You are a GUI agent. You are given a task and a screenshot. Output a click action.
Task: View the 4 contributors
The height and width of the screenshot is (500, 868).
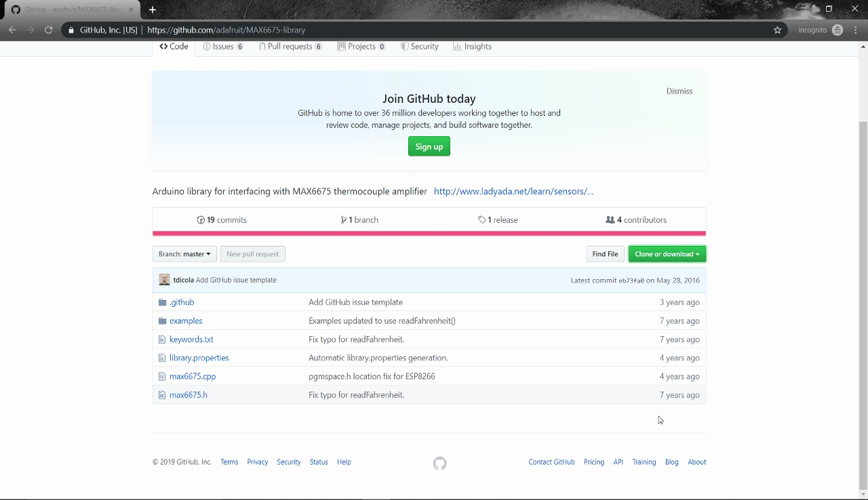pyautogui.click(x=636, y=220)
